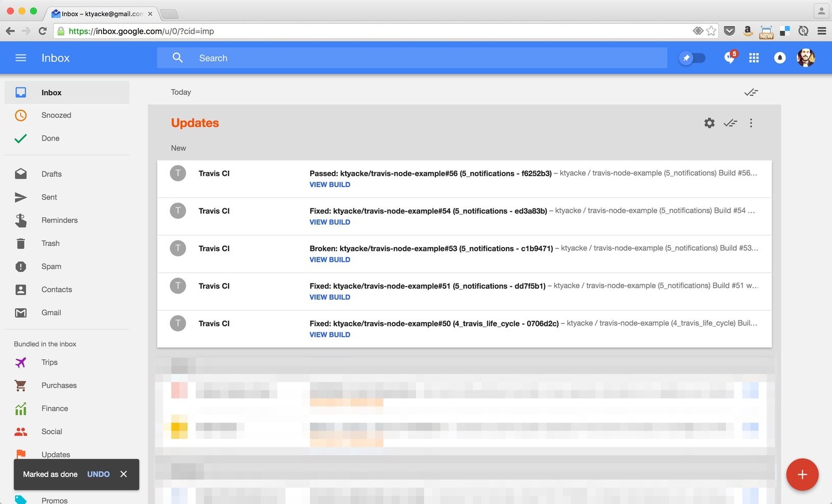832x504 pixels.
Task: Open the Chrome menu button
Action: click(822, 31)
